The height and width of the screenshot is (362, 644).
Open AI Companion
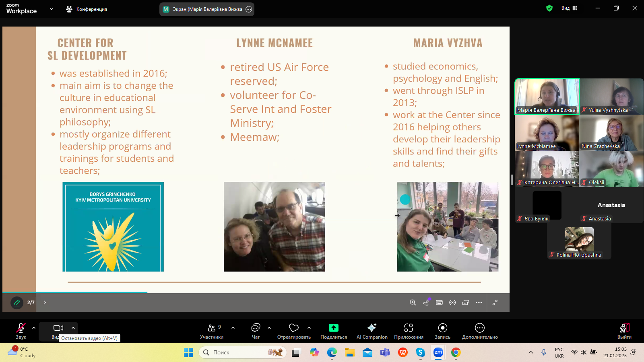[x=372, y=331]
